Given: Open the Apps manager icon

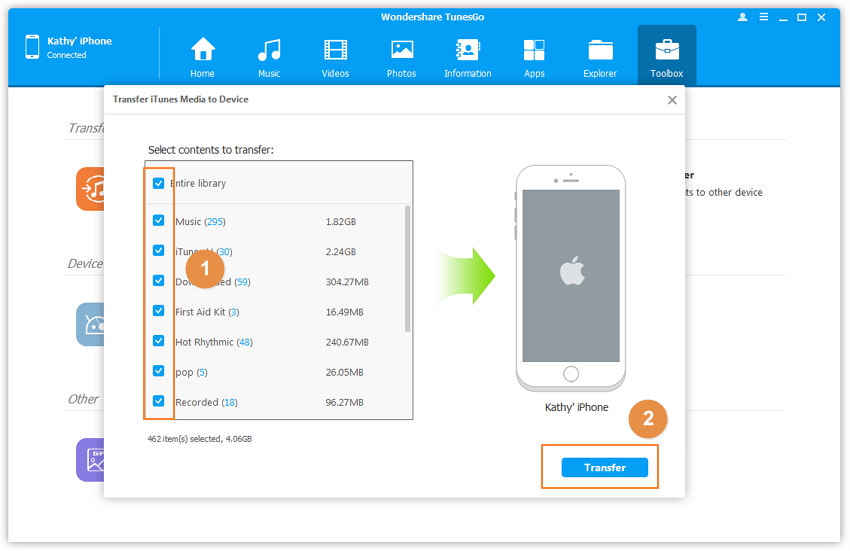Looking at the screenshot, I should click(534, 50).
